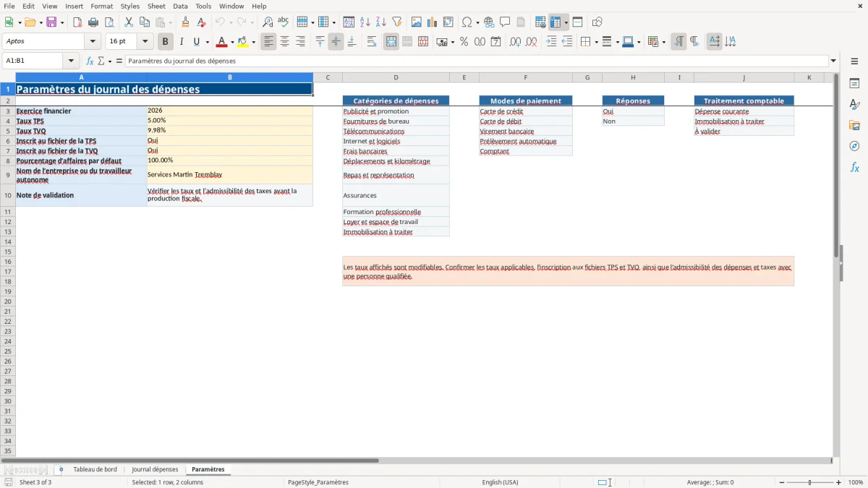Image resolution: width=868 pixels, height=488 pixels.
Task: Open Find and Replace magnifier icon
Action: pos(268,22)
